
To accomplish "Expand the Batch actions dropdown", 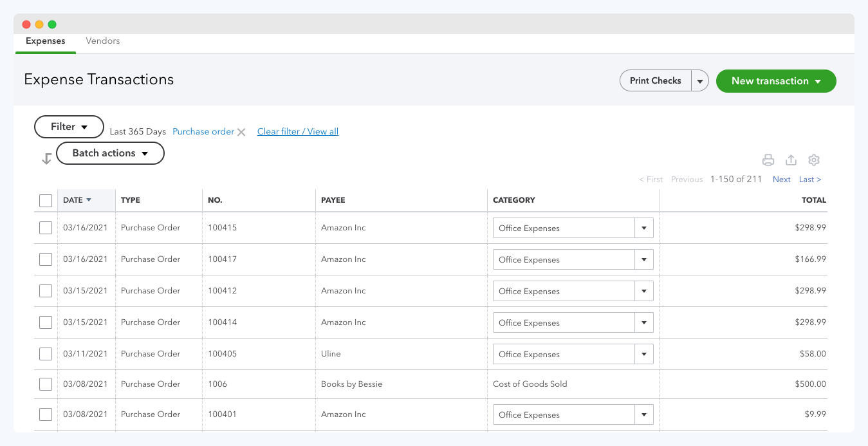I will pyautogui.click(x=110, y=153).
